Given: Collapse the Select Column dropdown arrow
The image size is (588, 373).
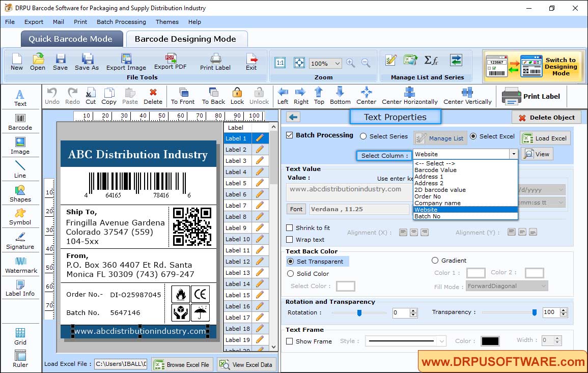Looking at the screenshot, I should point(513,154).
